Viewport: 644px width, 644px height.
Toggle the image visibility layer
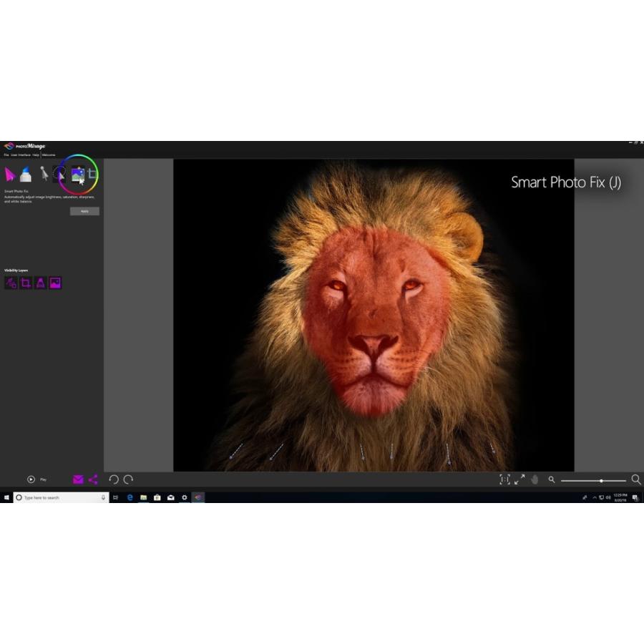coord(55,283)
